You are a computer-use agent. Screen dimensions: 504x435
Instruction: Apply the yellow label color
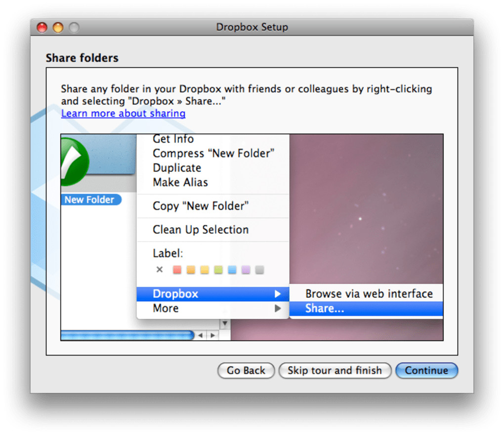pos(205,270)
